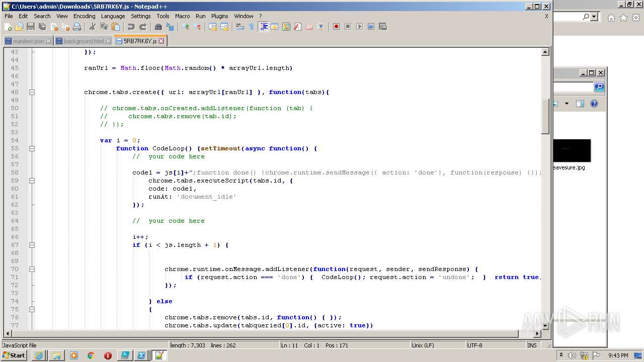This screenshot has width=644, height=362.
Task: Open Replace dialog from toolbar
Action: point(170,27)
